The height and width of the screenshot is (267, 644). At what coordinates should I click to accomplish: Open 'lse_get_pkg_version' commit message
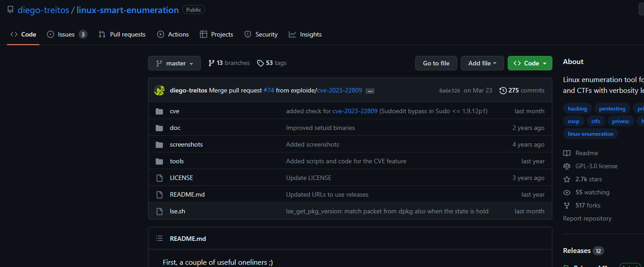387,211
